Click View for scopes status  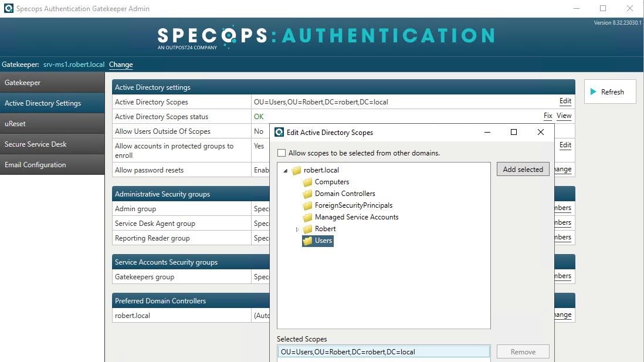click(x=564, y=116)
